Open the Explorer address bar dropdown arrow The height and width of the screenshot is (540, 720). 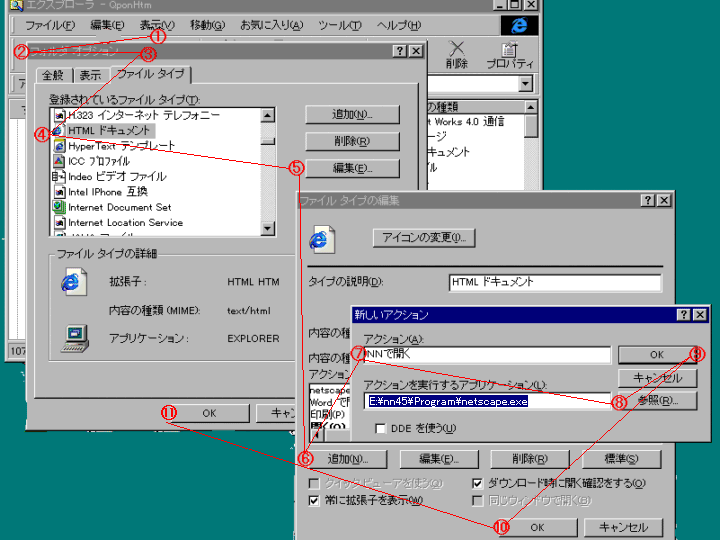526,84
